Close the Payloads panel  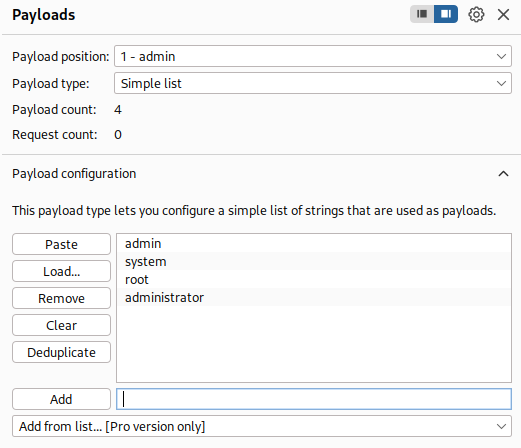click(x=503, y=15)
